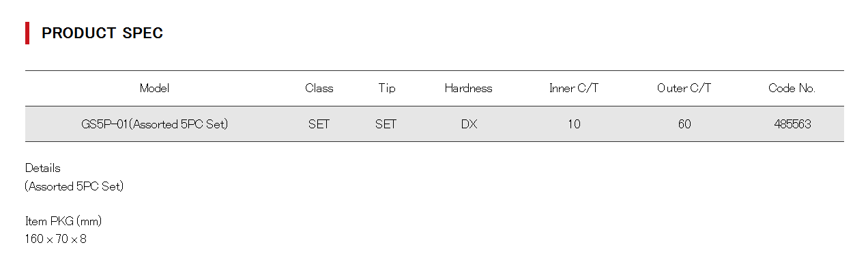Select the Inner C/T column header
The width and height of the screenshot is (868, 273).
click(574, 88)
